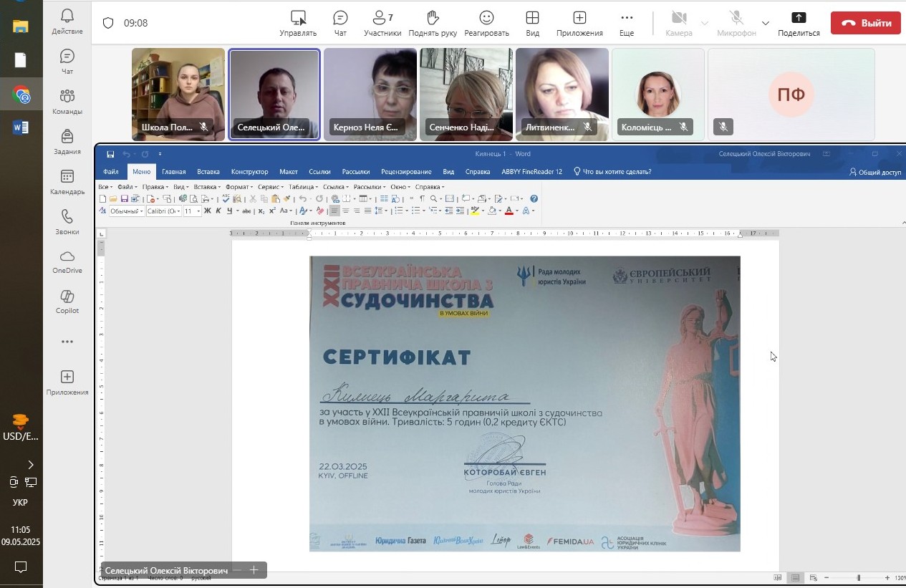Open Calls (Звонки) in sidebar

67,222
